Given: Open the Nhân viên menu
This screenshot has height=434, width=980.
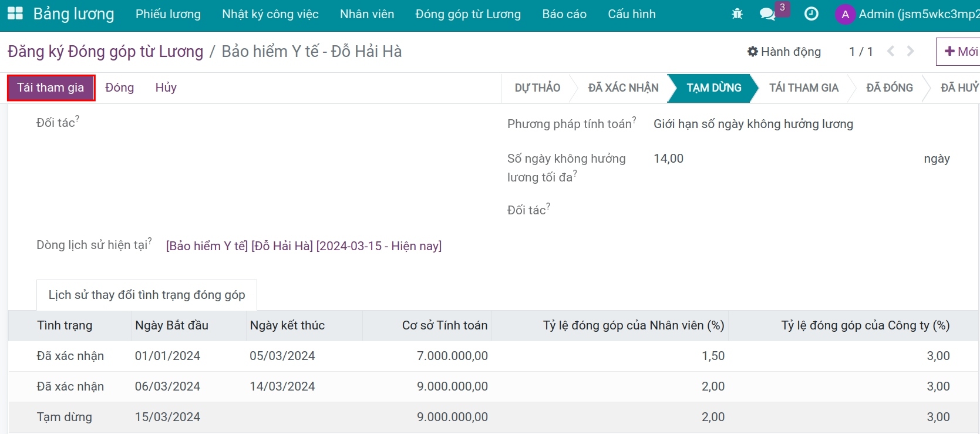Looking at the screenshot, I should 367,14.
